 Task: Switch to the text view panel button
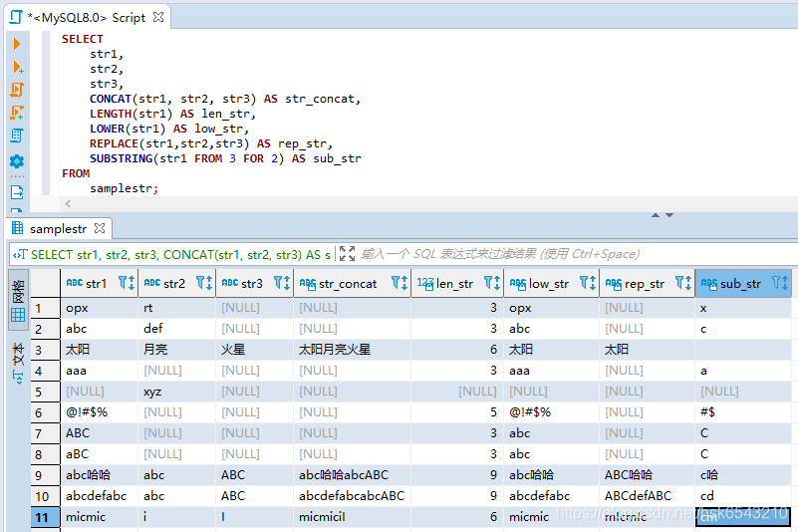[x=18, y=363]
